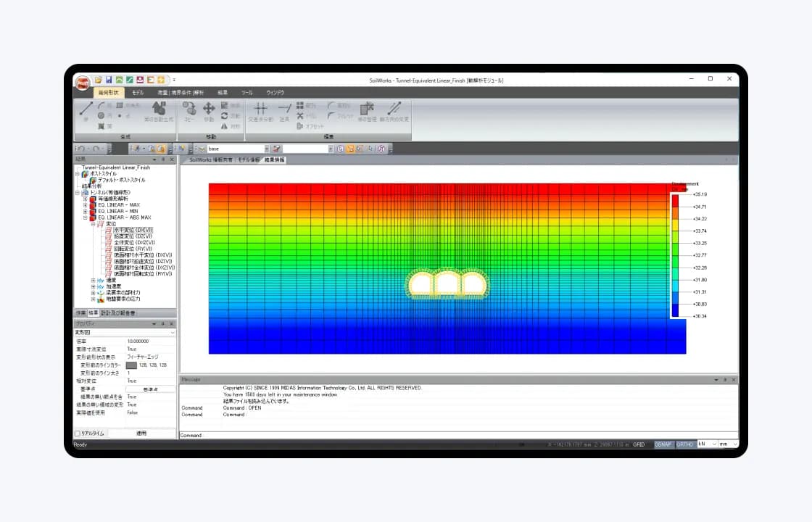Click the オフセット offset tool icon
The width and height of the screenshot is (812, 522).
300,126
